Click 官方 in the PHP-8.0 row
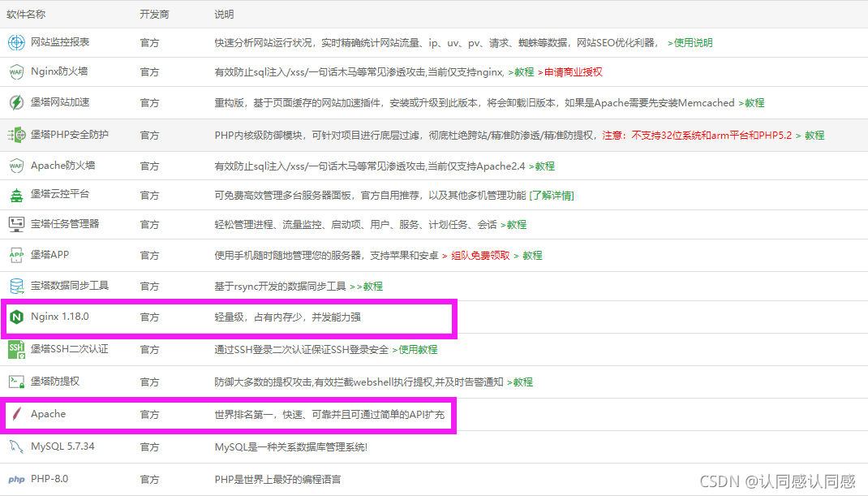 (149, 480)
